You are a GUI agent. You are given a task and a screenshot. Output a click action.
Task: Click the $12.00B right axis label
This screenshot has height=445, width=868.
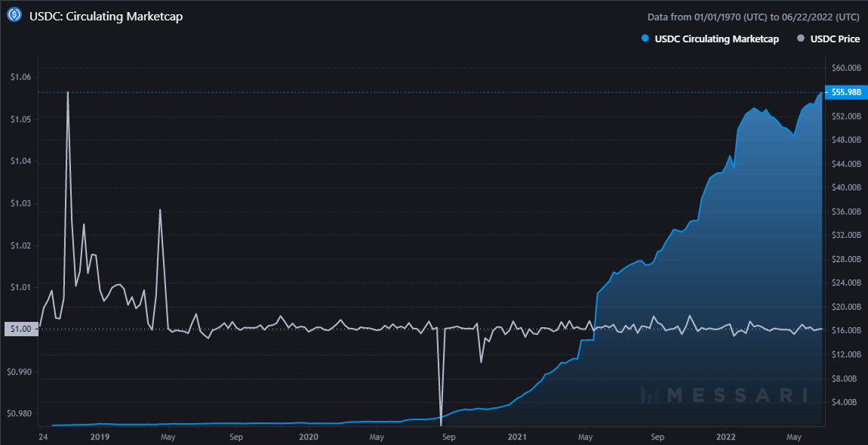tap(846, 354)
